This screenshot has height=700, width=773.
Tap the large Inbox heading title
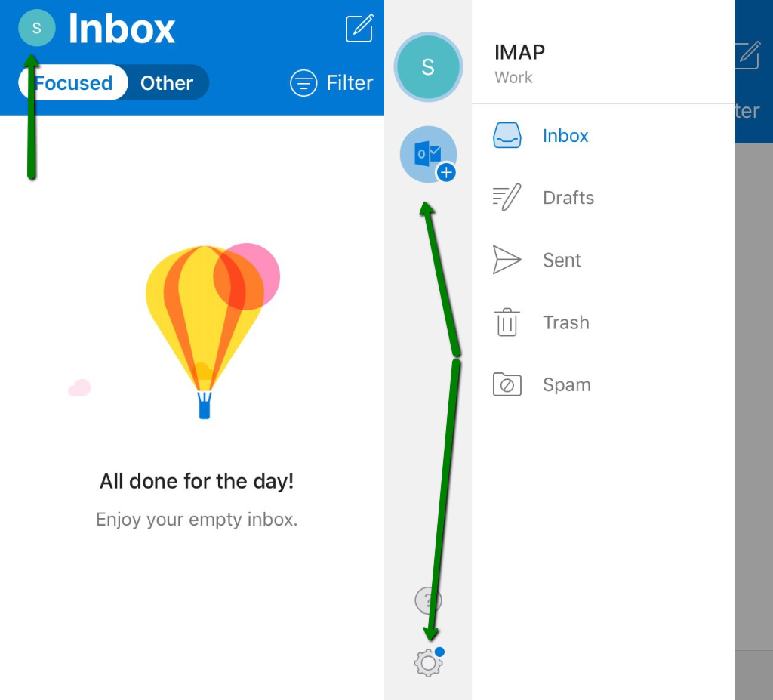pyautogui.click(x=122, y=29)
